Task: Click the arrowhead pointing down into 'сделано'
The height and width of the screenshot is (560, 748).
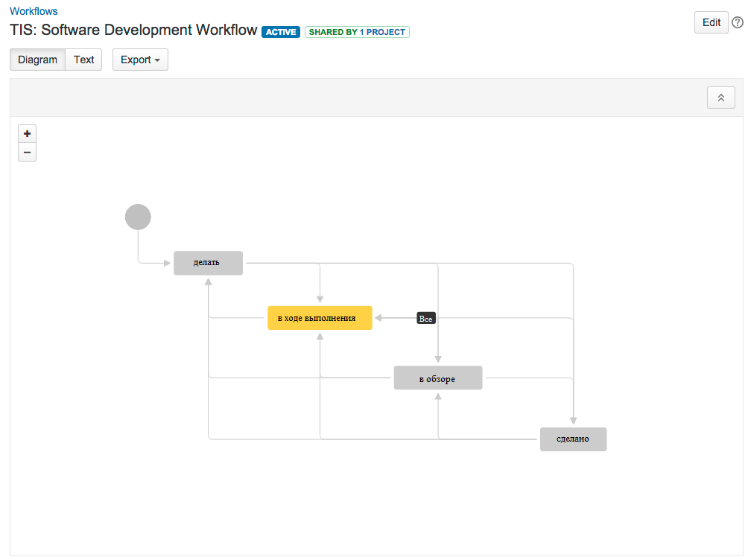Action: tap(574, 421)
